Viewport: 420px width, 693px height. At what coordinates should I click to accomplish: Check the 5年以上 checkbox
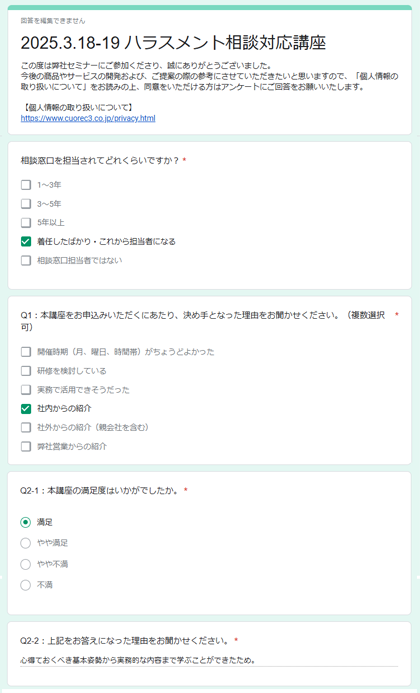click(x=26, y=222)
